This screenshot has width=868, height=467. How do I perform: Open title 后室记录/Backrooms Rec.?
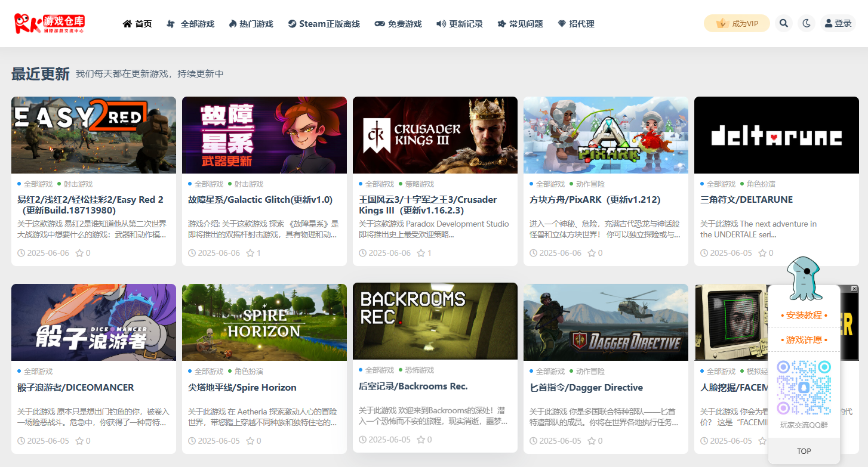click(x=413, y=386)
